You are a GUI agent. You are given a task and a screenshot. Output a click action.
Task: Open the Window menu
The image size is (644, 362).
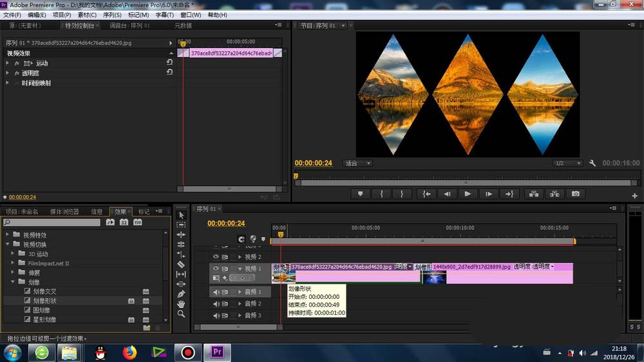point(191,15)
